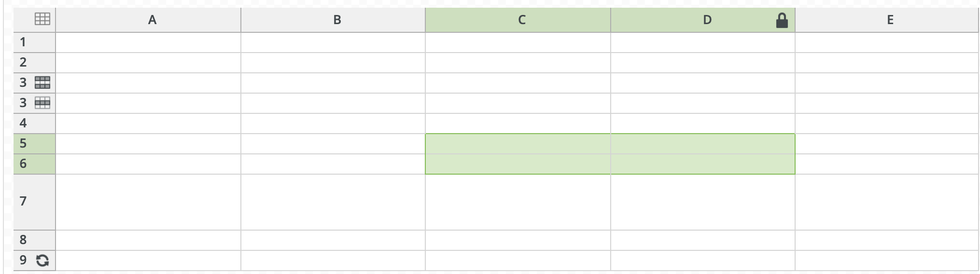This screenshot has height=274, width=980.
Task: Click highlighted cell D6
Action: pos(703,164)
